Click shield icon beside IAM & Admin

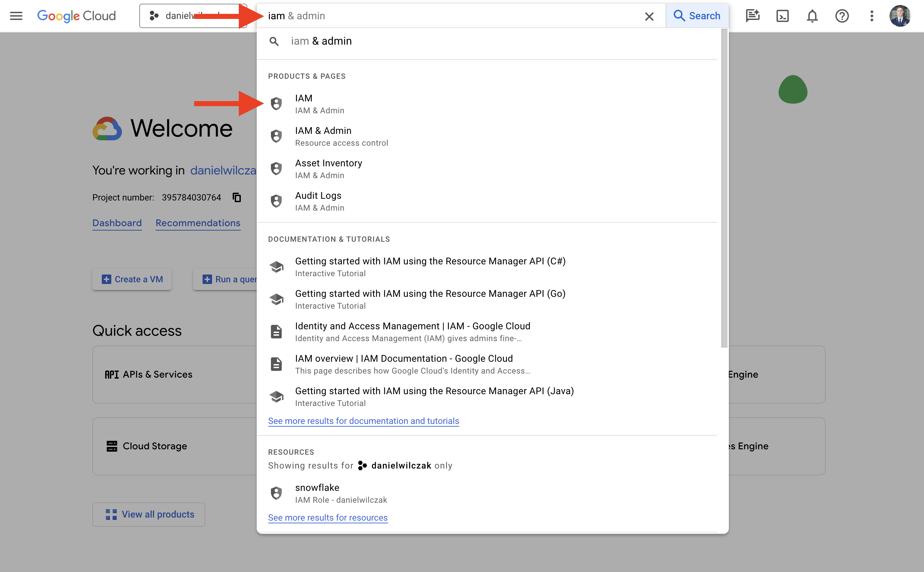coord(276,136)
